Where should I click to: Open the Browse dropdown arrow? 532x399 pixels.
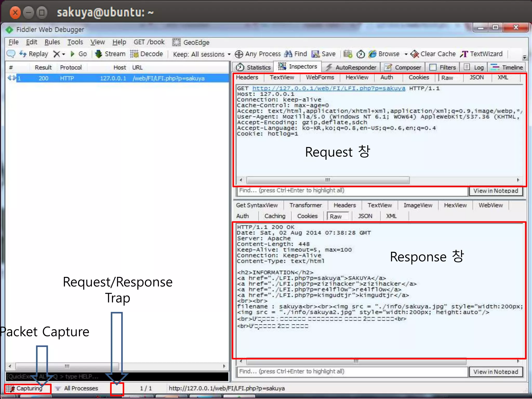(x=406, y=54)
